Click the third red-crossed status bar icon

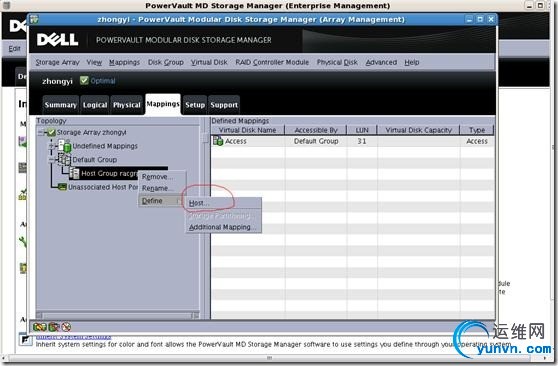click(x=66, y=326)
